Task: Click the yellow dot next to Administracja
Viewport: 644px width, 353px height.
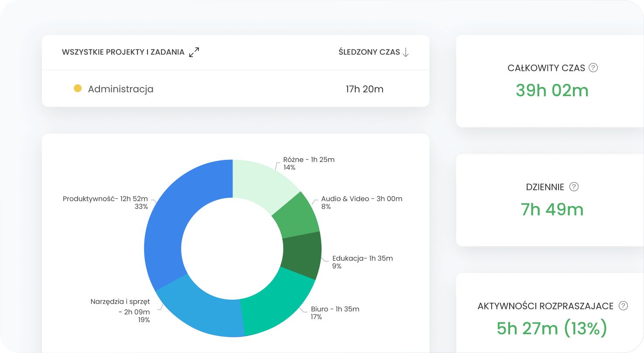Action: tap(78, 89)
